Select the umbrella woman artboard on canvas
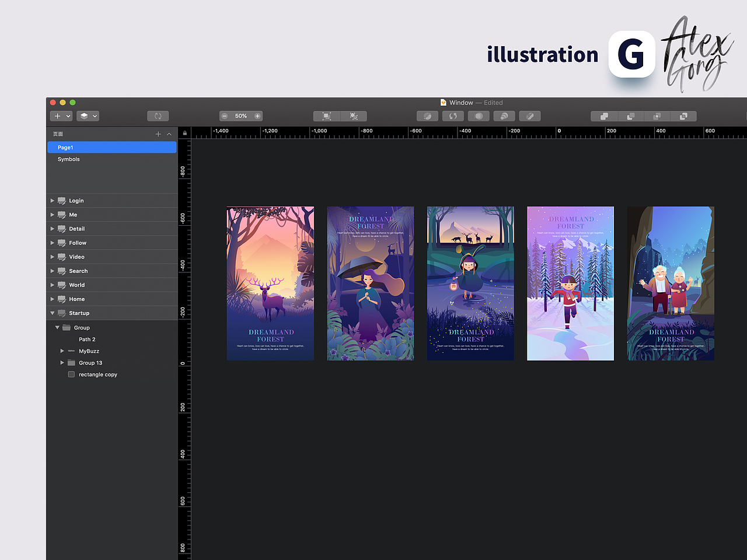 click(x=371, y=283)
